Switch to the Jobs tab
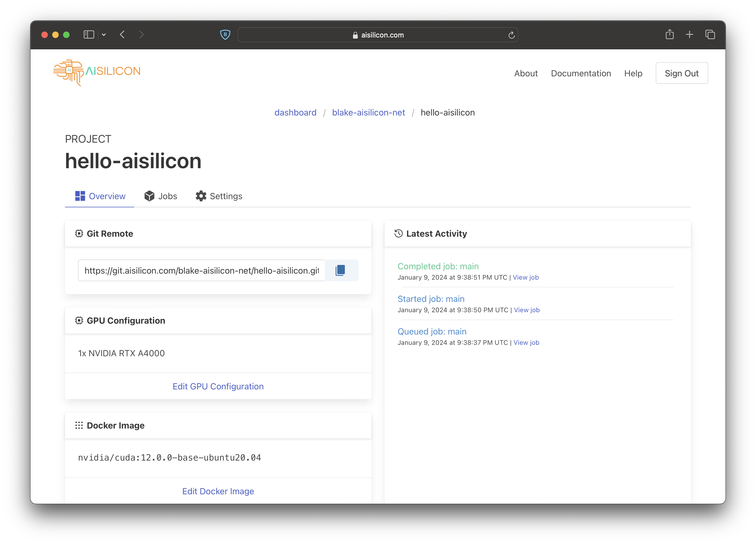The width and height of the screenshot is (756, 544). pyautogui.click(x=161, y=196)
